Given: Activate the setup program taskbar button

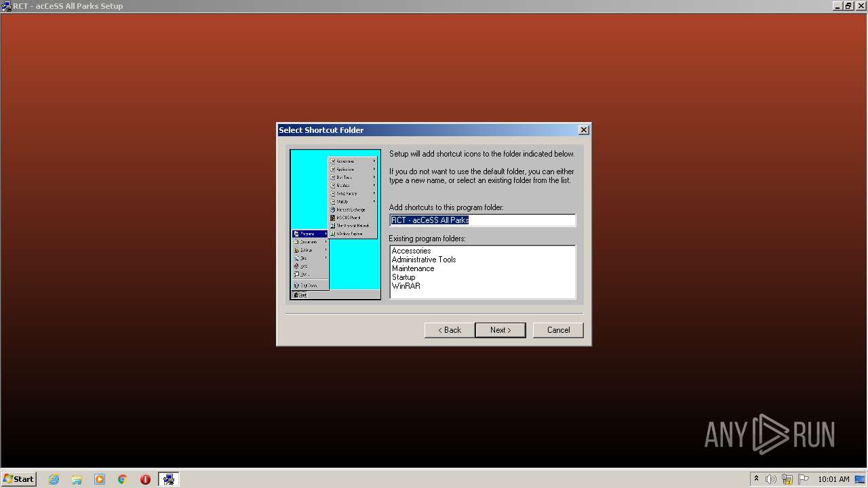Looking at the screenshot, I should [x=169, y=479].
